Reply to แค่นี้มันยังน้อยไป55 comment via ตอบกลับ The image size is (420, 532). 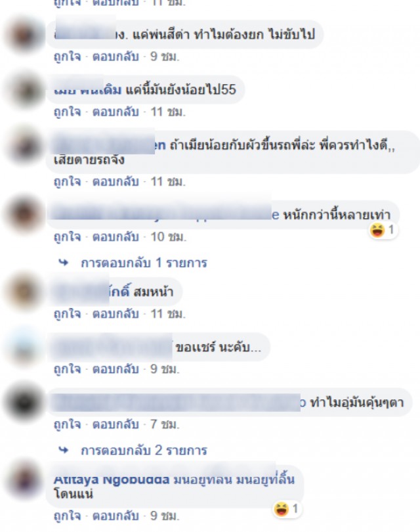115,112
